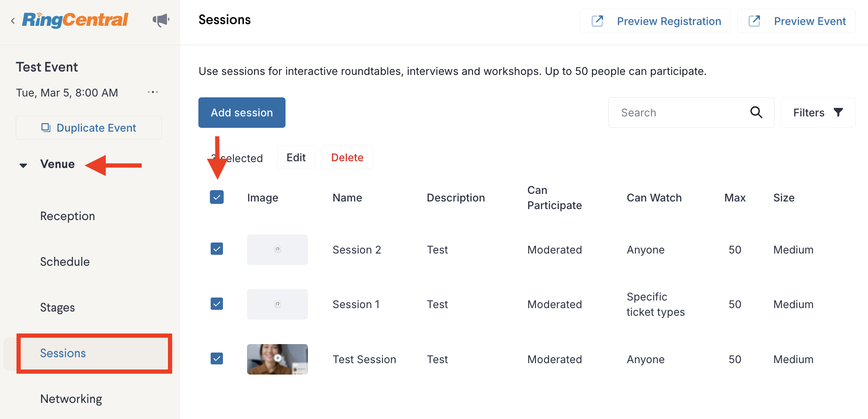Click the megaphone announcements icon
868x419 pixels.
[x=161, y=20]
